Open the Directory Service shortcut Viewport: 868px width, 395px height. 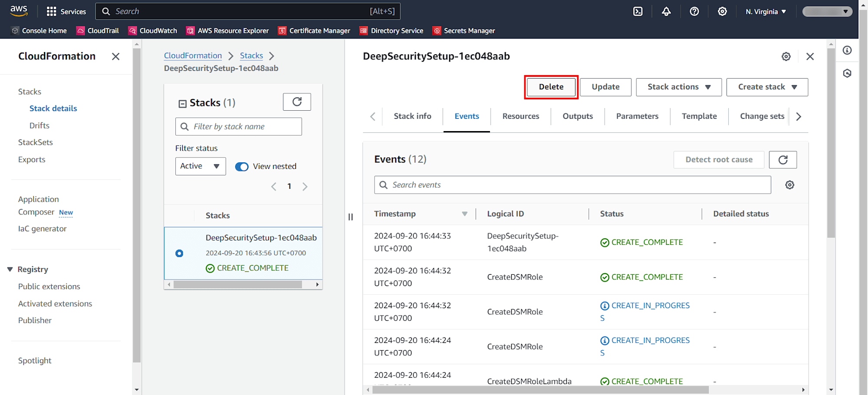tap(391, 31)
